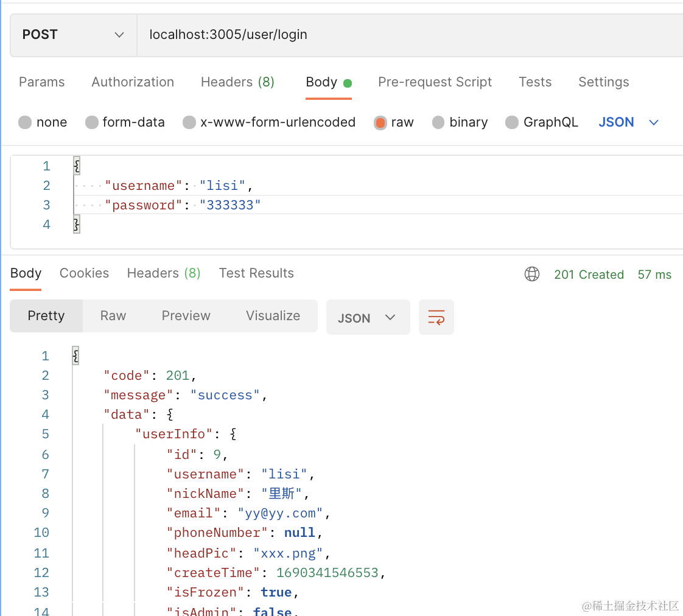Image resolution: width=683 pixels, height=616 pixels.
Task: Click the Raw response view button
Action: tap(113, 315)
